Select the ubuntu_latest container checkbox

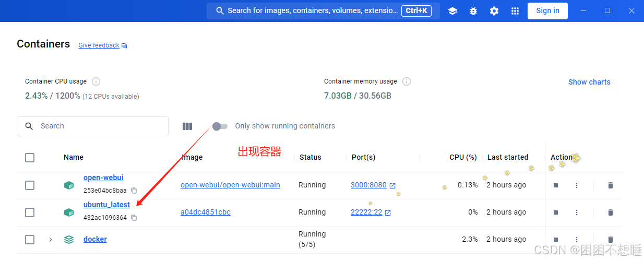(x=30, y=212)
